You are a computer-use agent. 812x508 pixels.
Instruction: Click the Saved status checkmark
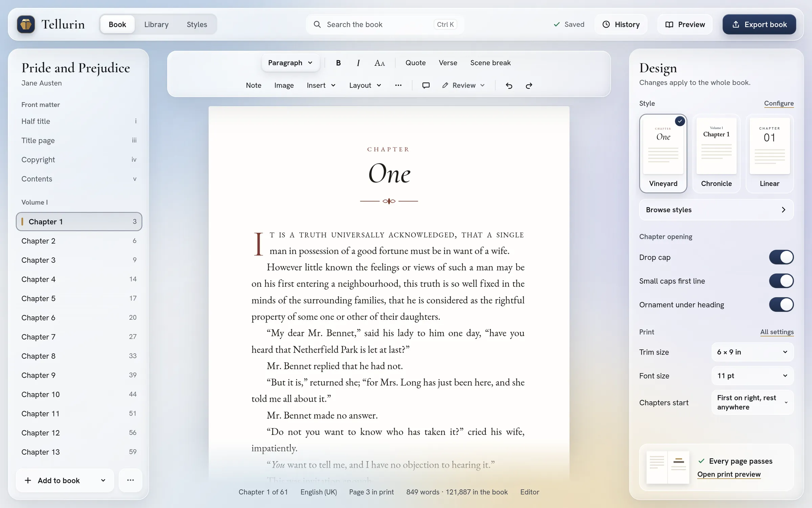tap(557, 24)
